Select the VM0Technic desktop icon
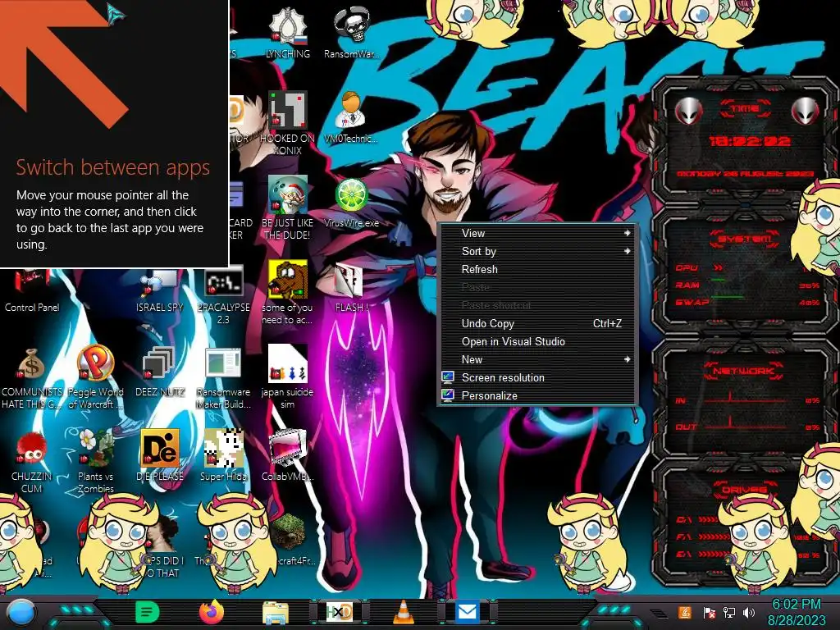 click(351, 118)
